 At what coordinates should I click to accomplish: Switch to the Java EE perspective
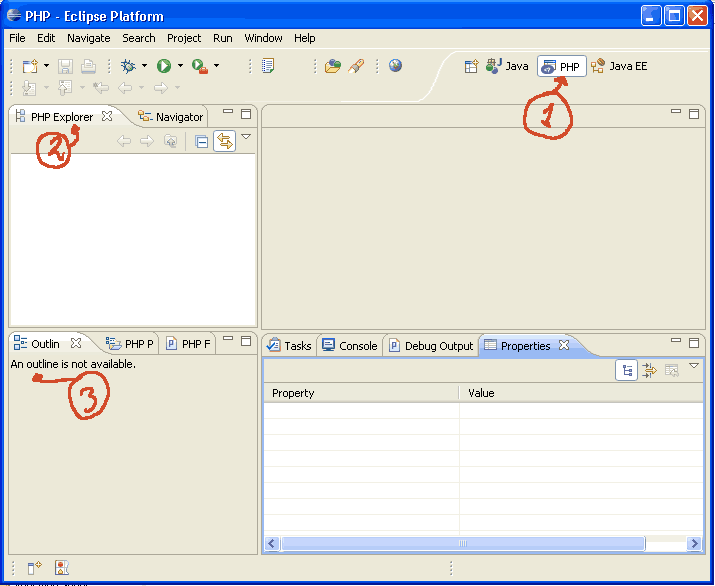pos(619,67)
